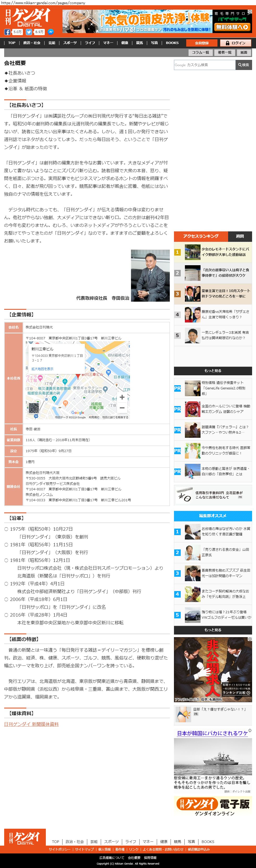Click もっと見る under アクセスランキング

pos(213,371)
